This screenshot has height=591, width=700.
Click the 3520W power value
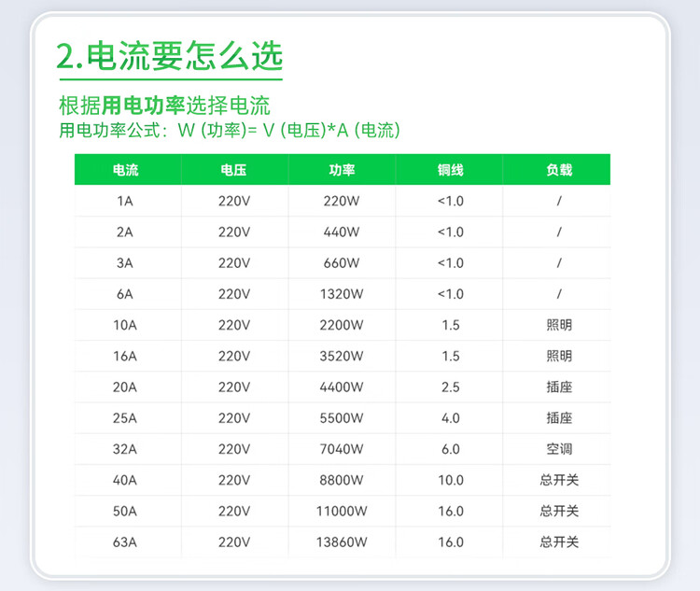click(x=342, y=356)
